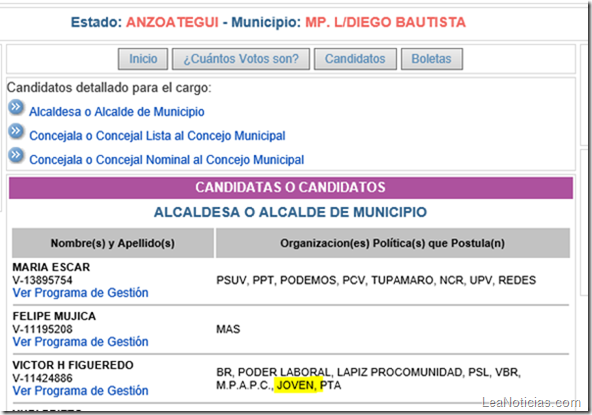
Task: Open Alcaldesa o Alcalde de Municipio link
Action: click(x=117, y=112)
